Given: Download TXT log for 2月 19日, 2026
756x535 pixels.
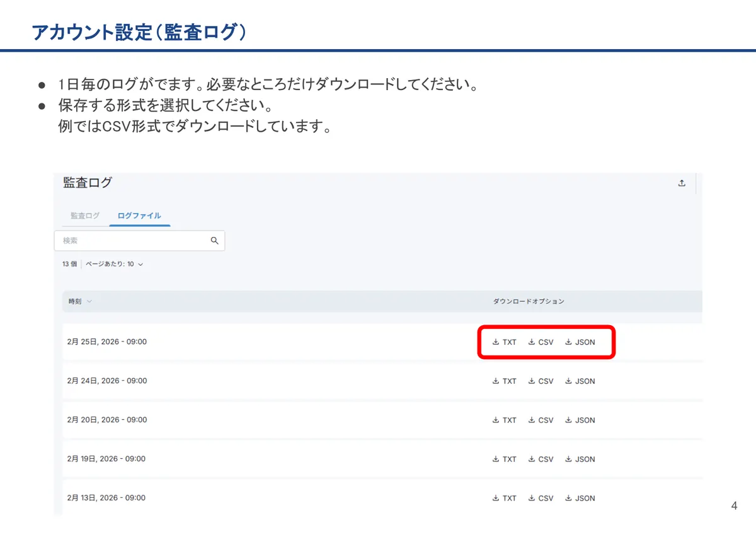Looking at the screenshot, I should (x=504, y=459).
